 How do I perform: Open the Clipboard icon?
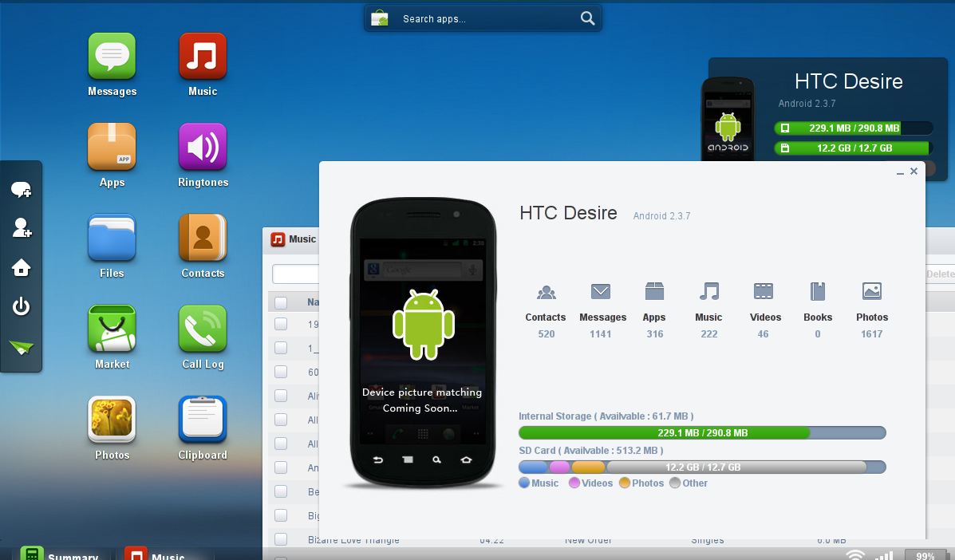(x=203, y=420)
